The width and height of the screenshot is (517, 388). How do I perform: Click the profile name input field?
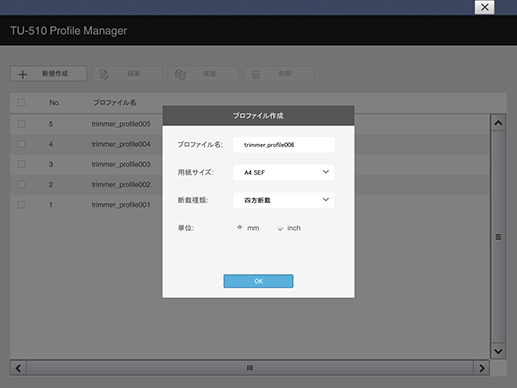click(x=284, y=145)
